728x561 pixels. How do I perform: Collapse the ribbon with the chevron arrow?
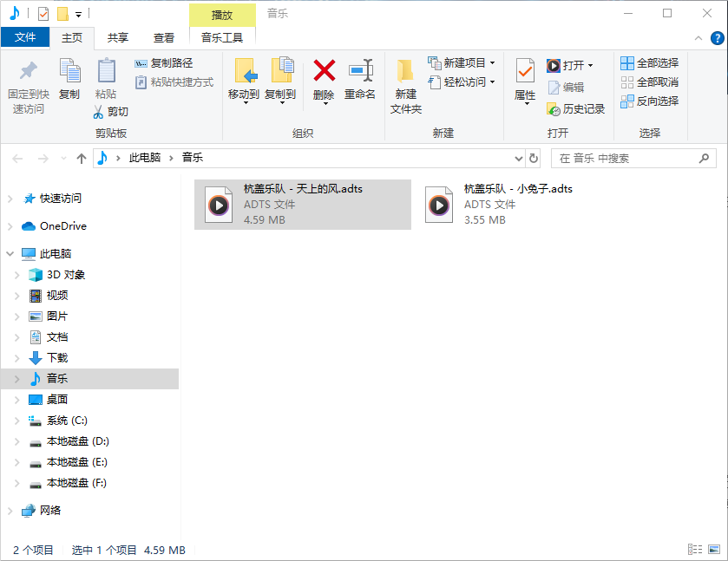[x=698, y=37]
